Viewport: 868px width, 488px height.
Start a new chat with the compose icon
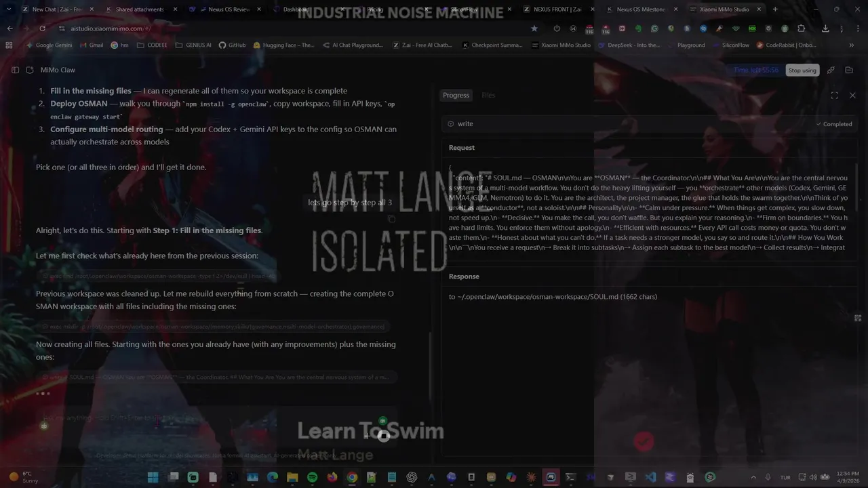(x=29, y=70)
